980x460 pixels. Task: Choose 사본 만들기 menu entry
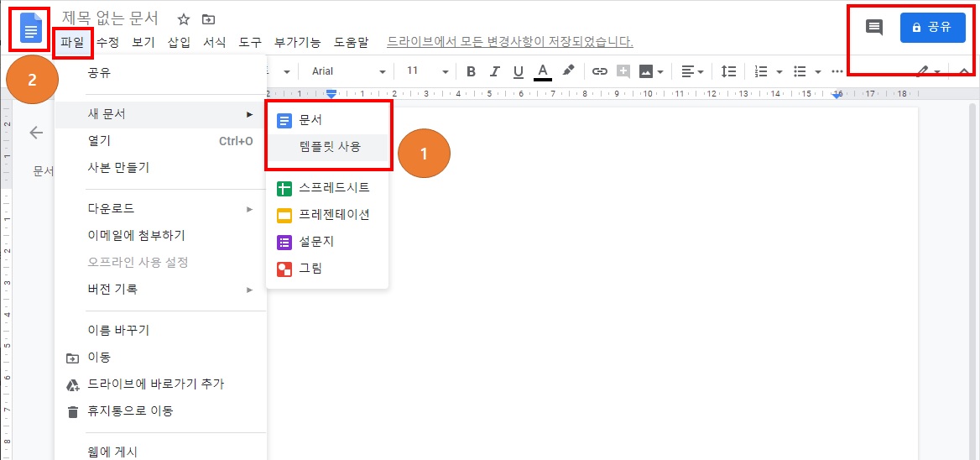click(x=160, y=168)
